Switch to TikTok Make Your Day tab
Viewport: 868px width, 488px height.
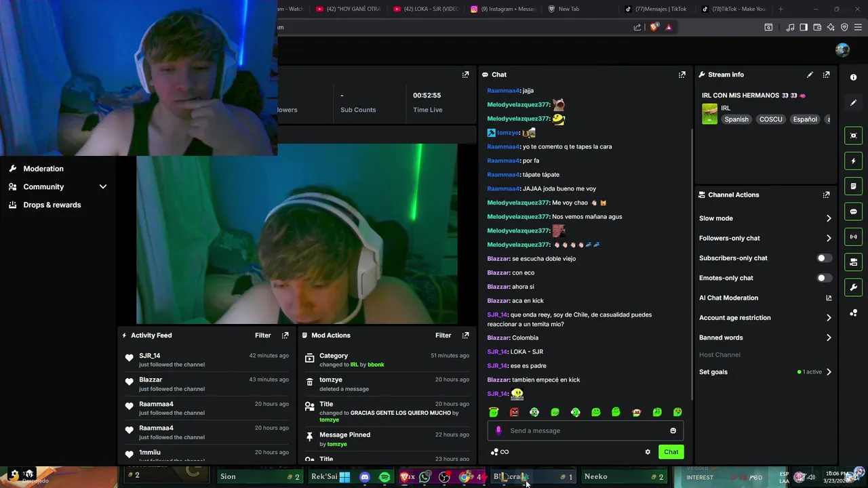point(734,9)
